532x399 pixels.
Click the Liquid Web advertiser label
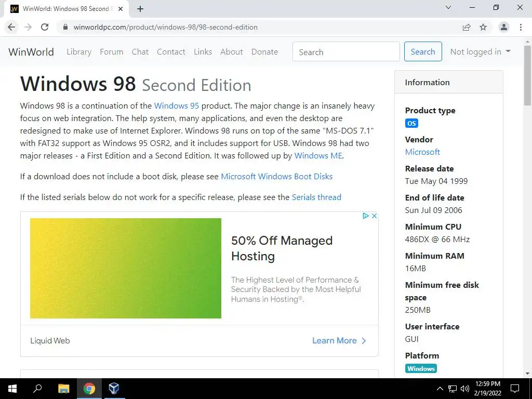pos(50,341)
